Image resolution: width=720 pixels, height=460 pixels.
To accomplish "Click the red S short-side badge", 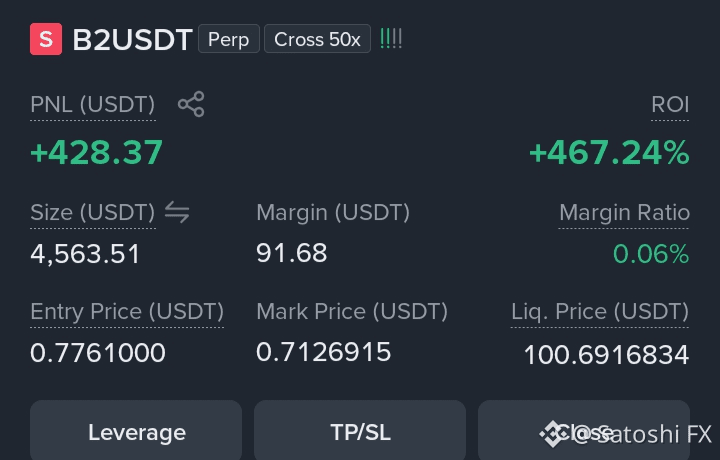I will [46, 39].
